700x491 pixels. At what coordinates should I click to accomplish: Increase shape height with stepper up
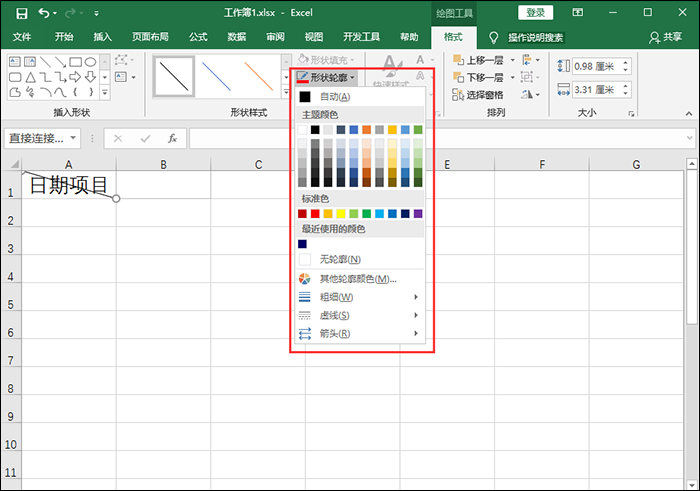(626, 62)
